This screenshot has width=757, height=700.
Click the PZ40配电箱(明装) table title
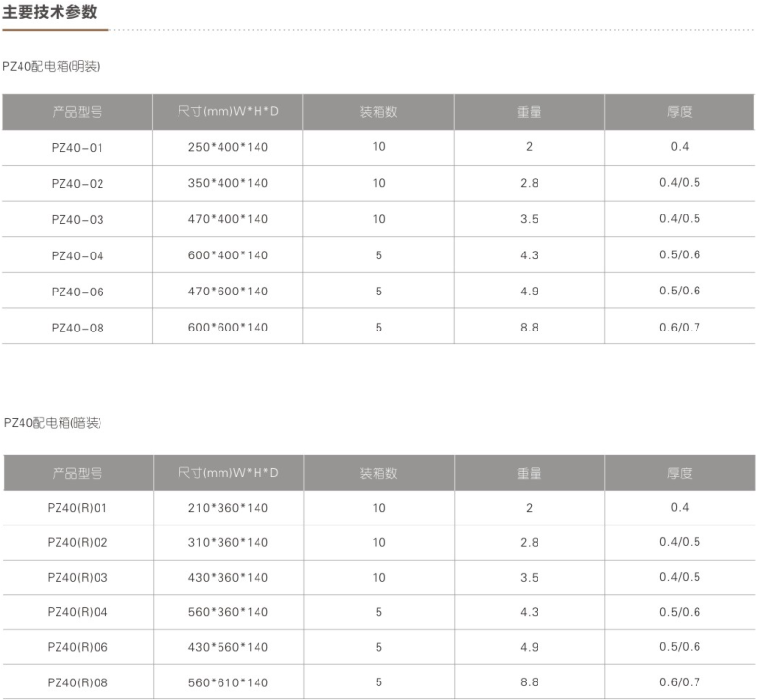pyautogui.click(x=52, y=67)
